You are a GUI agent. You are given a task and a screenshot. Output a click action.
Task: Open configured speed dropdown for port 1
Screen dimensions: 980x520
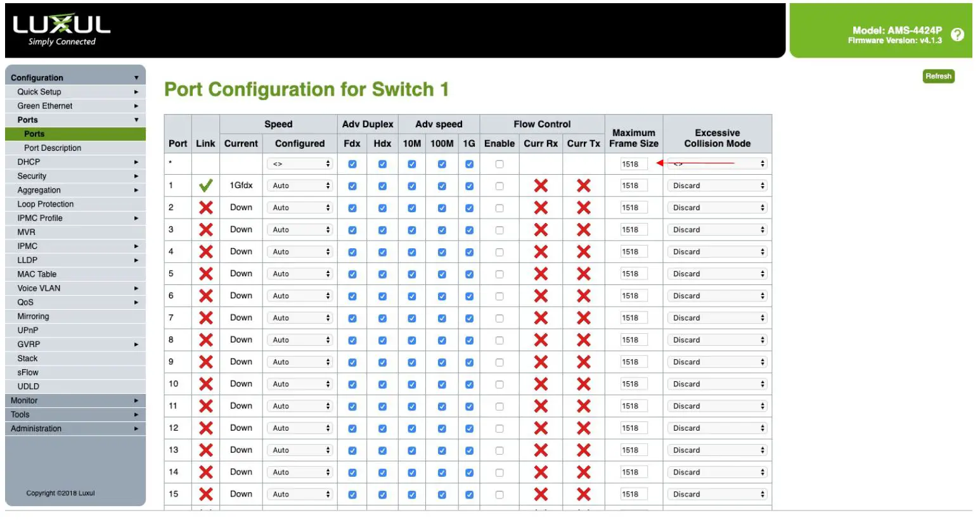[x=300, y=186]
